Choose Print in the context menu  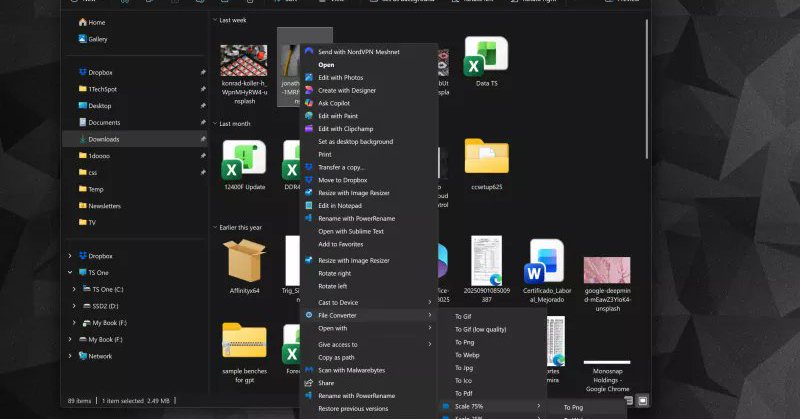tap(324, 154)
